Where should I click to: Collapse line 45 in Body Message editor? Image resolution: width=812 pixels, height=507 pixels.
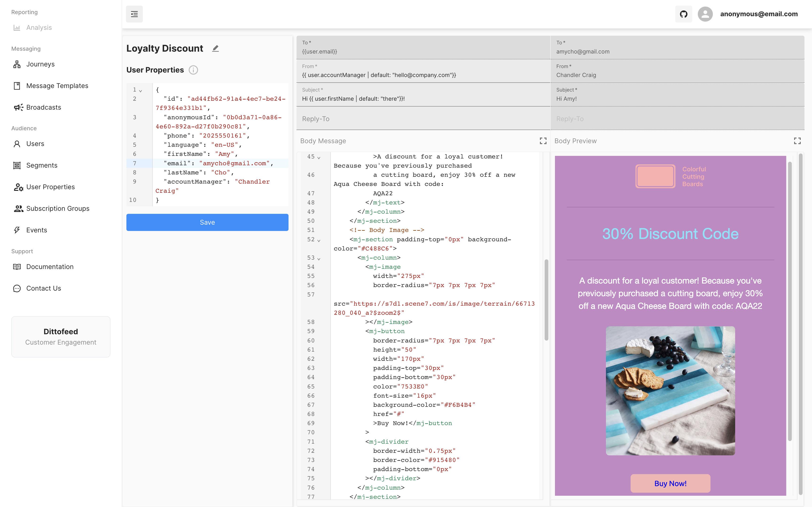(x=319, y=157)
